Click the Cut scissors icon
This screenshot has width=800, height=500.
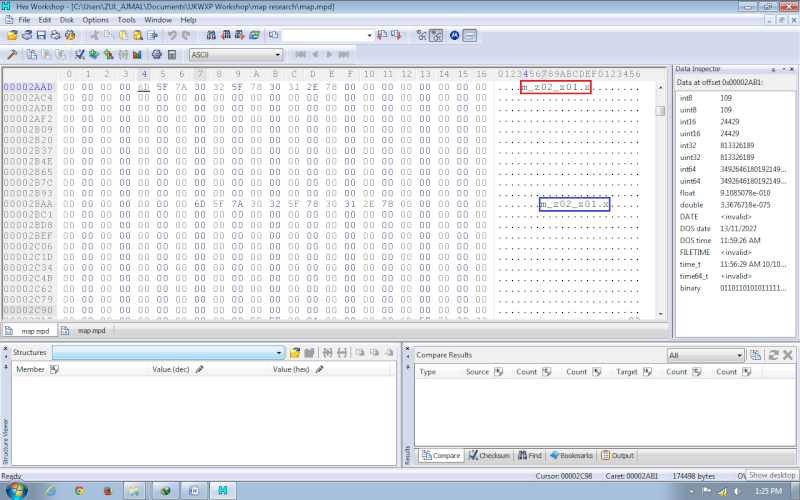coord(94,35)
